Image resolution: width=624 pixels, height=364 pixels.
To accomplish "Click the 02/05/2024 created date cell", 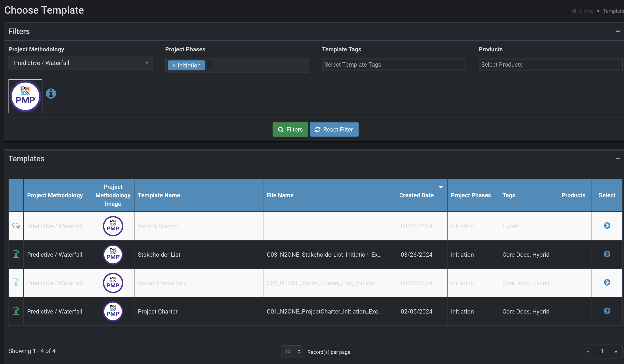I will tap(416, 311).
